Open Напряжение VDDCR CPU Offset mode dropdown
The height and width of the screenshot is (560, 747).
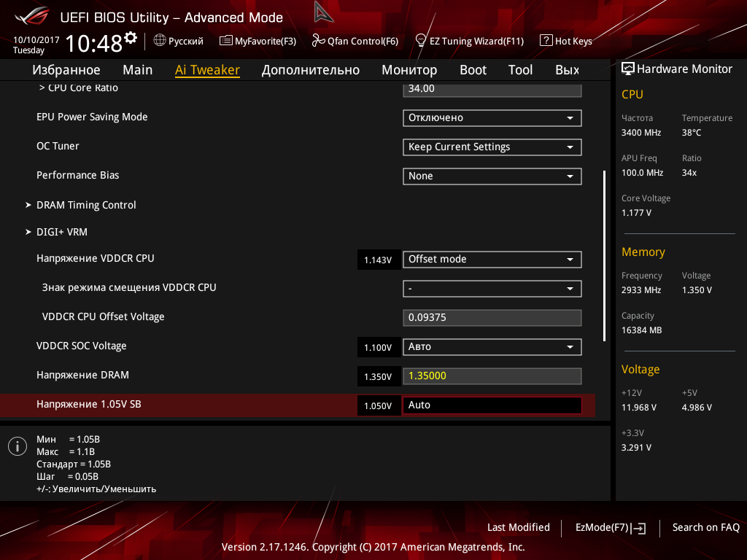pyautogui.click(x=492, y=260)
